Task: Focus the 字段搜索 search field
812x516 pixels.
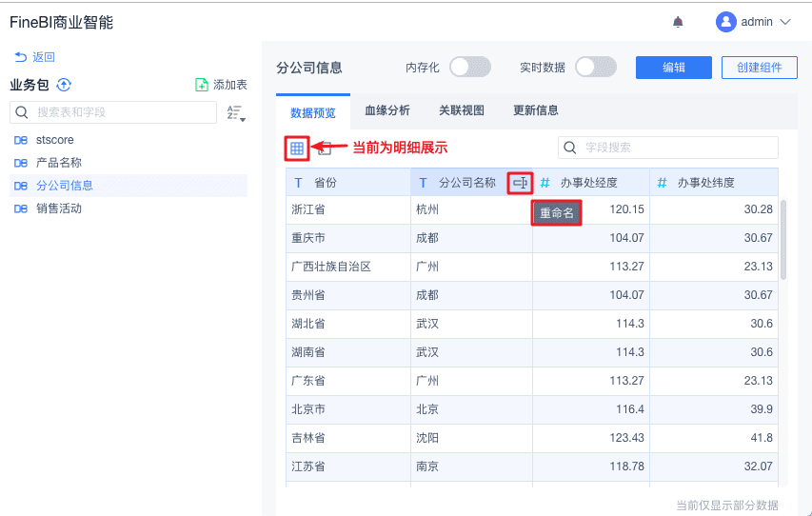Action: [676, 148]
